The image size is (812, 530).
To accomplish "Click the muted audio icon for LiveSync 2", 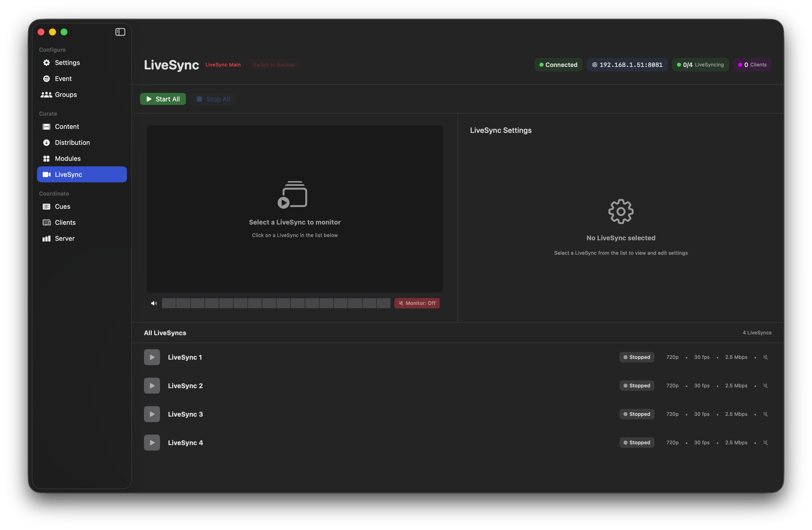I will pyautogui.click(x=765, y=386).
